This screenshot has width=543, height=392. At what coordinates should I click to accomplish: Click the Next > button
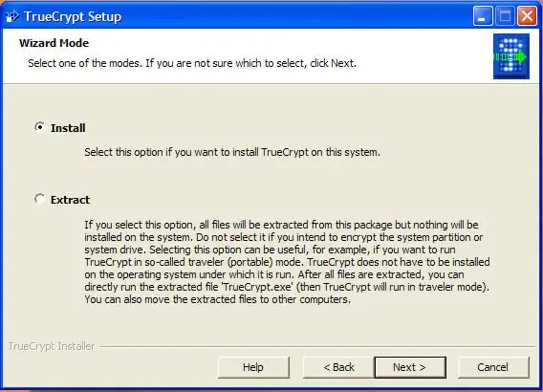click(x=410, y=367)
